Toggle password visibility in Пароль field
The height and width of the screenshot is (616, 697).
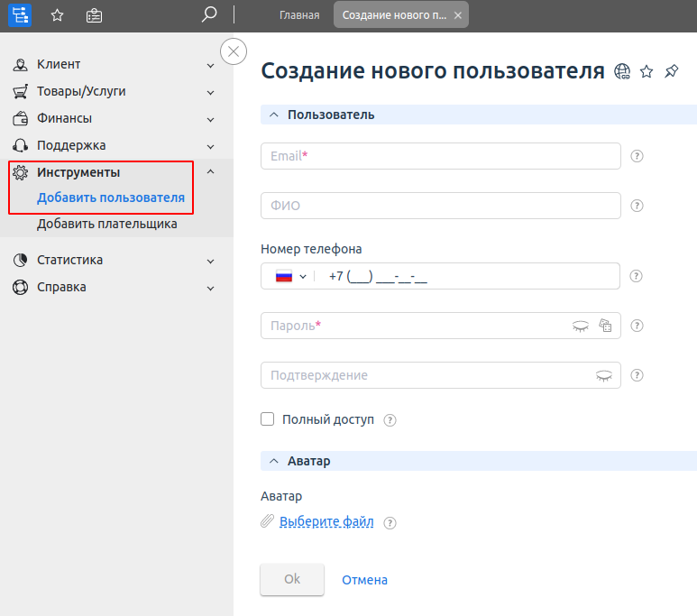click(x=581, y=326)
